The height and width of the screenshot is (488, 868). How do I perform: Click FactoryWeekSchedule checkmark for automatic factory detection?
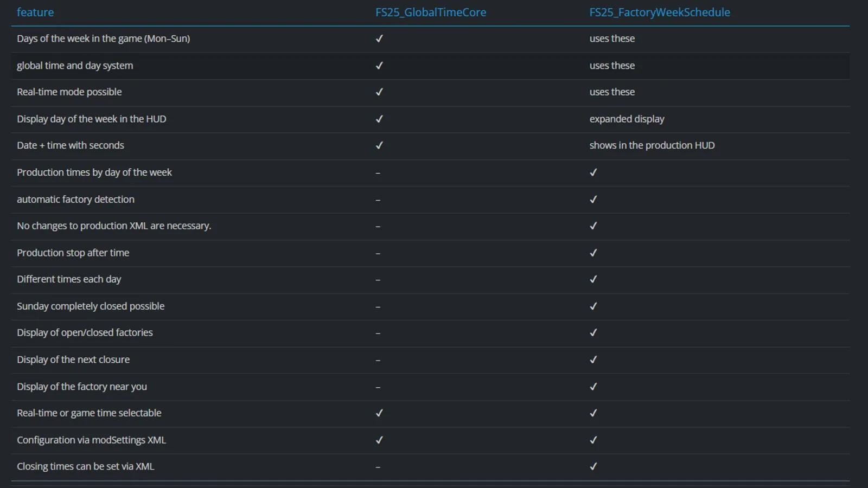593,200
